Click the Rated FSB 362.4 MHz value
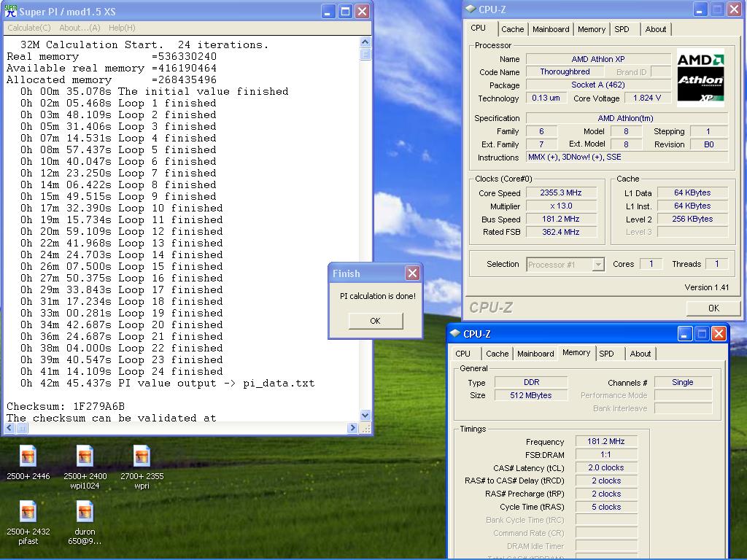747x560 pixels. click(561, 232)
